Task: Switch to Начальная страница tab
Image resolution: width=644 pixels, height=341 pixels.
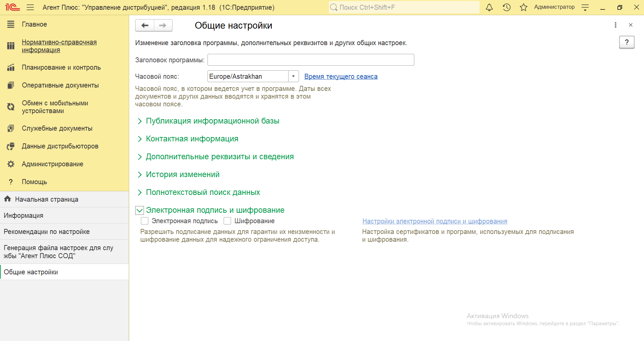Action: 64,199
